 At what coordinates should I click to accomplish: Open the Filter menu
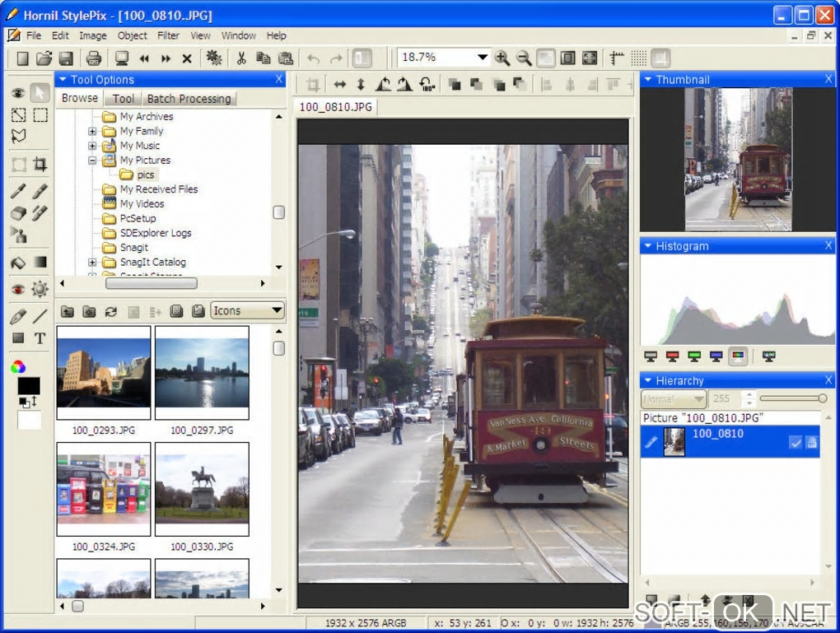(168, 35)
